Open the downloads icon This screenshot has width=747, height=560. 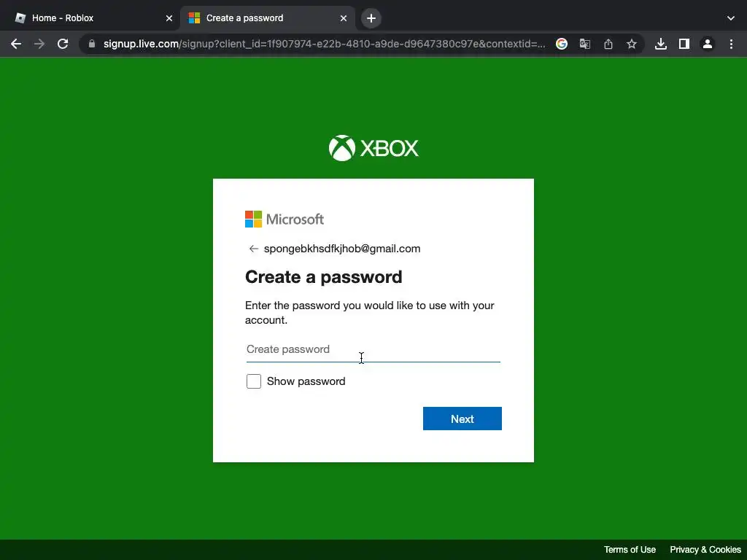661,44
